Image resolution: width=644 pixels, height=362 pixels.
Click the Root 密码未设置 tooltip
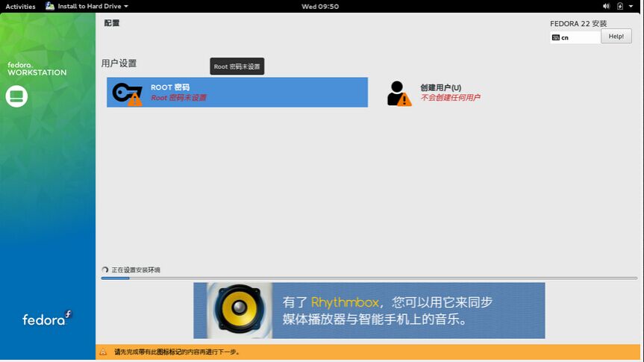(x=237, y=66)
